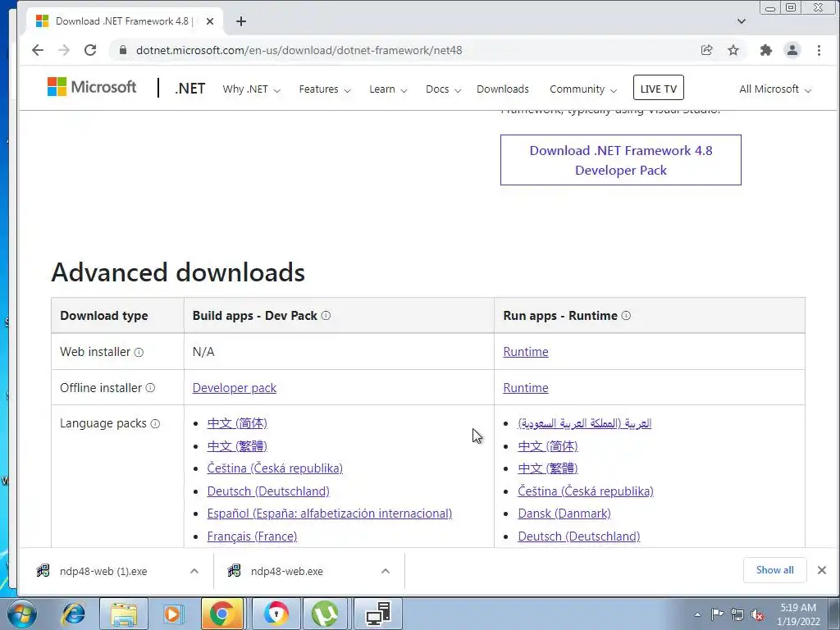Select Dev Pack 中文 (简体) language pack
Screen dimensions: 840x630
click(x=237, y=423)
